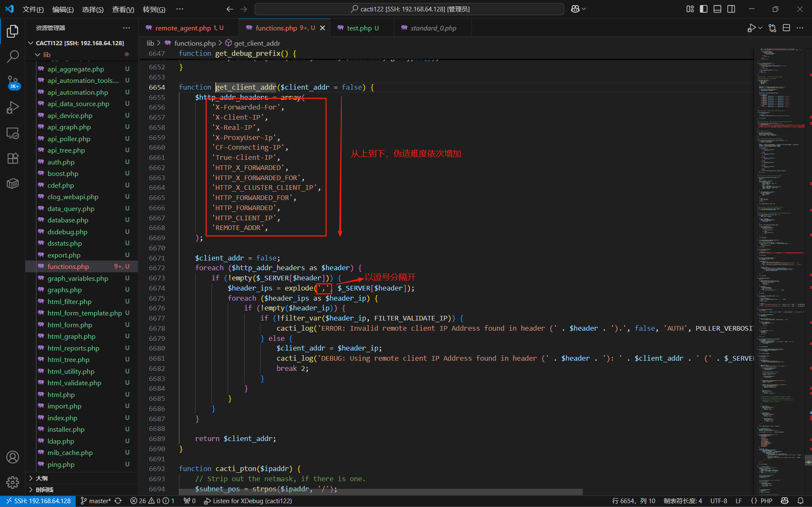Image resolution: width=812 pixels, height=507 pixels.
Task: Click Listen for XDebug (cacti122) status item
Action: point(248,501)
